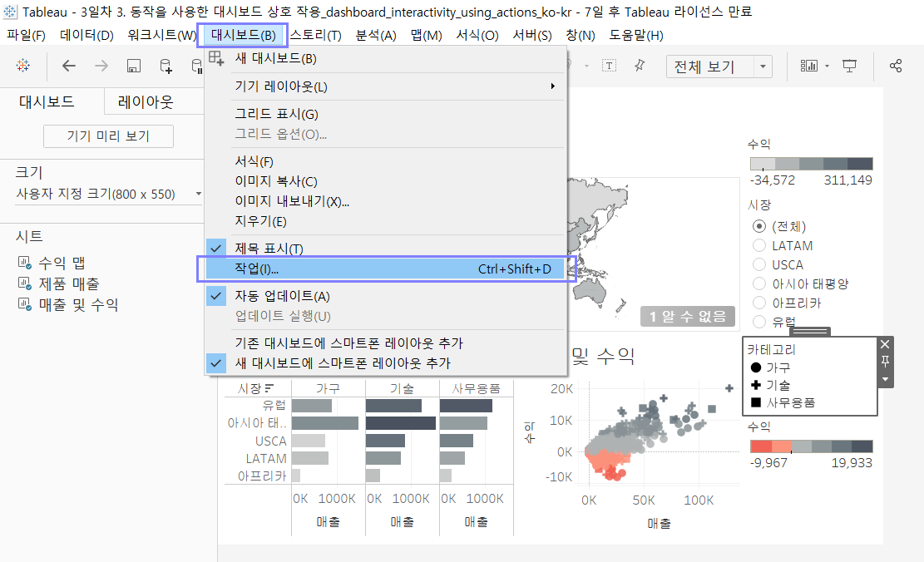Click the save floppy disk icon
The width and height of the screenshot is (924, 562).
(134, 66)
